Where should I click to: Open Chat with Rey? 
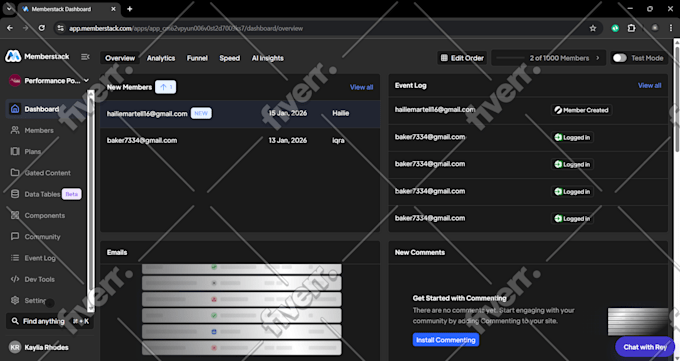644,347
